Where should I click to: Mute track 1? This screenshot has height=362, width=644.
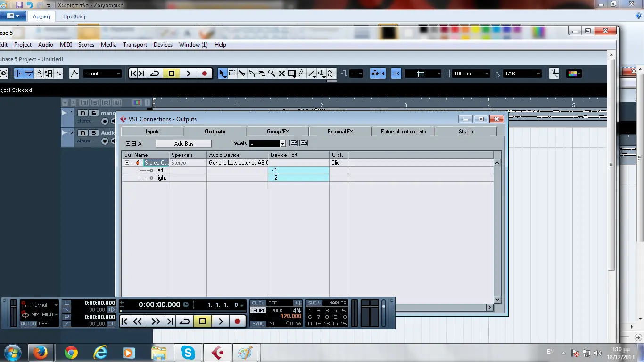click(x=83, y=113)
